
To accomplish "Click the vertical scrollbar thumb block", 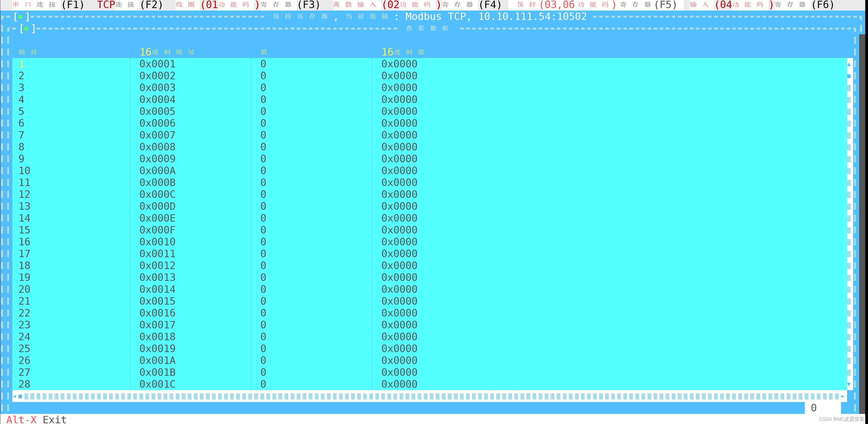I will click(x=849, y=76).
